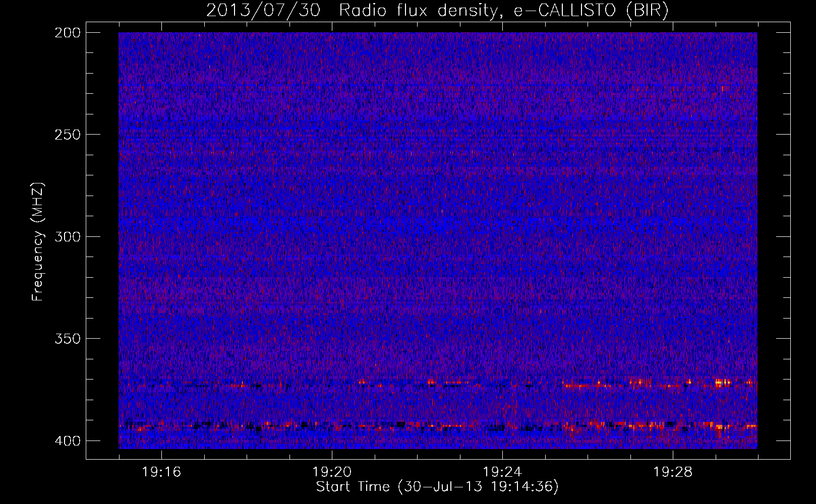Click the 250 frequency tick label
816x504 pixels.
click(68, 135)
